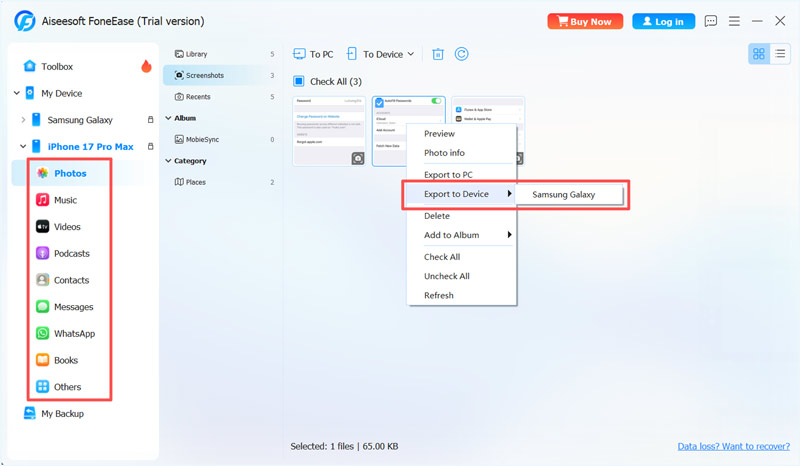Collapse the Album section
Screen dimensions: 800x466
[168, 118]
